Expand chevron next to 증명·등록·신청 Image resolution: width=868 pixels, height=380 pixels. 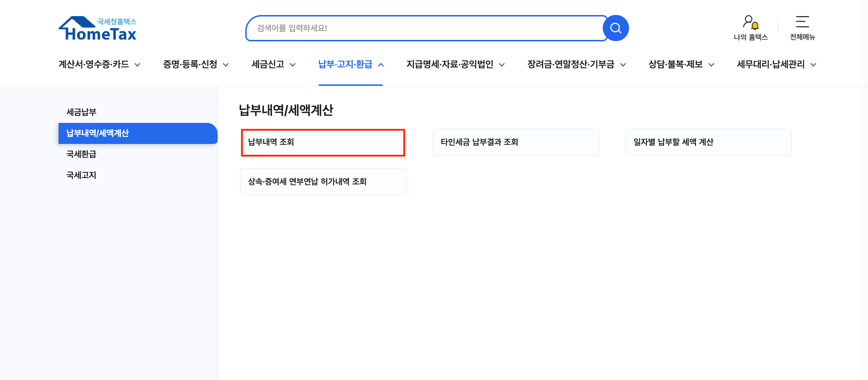pos(226,65)
